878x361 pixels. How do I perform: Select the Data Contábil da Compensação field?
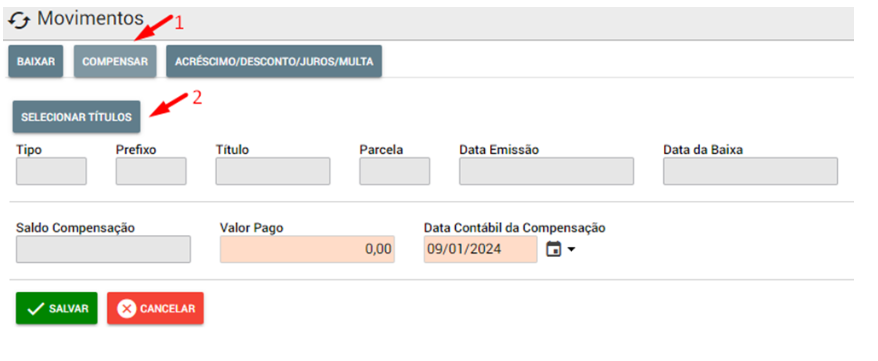point(480,249)
